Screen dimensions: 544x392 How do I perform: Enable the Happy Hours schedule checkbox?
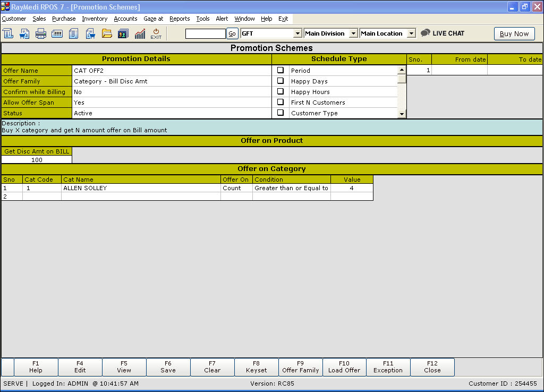point(280,91)
